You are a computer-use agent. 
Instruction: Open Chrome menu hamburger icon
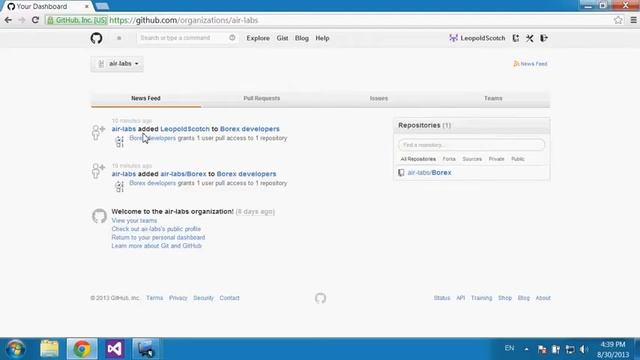(633, 20)
